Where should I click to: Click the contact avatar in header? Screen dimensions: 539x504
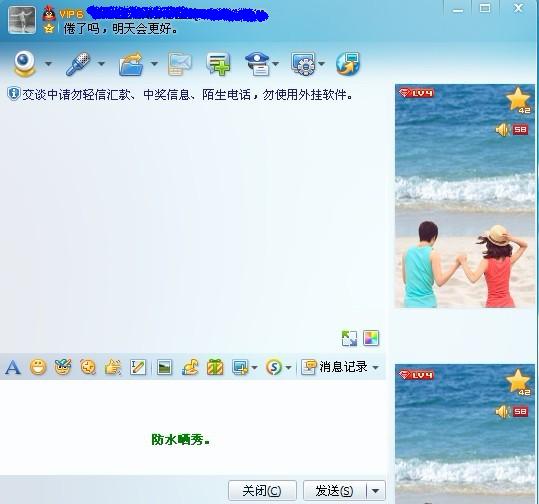pyautogui.click(x=22, y=20)
